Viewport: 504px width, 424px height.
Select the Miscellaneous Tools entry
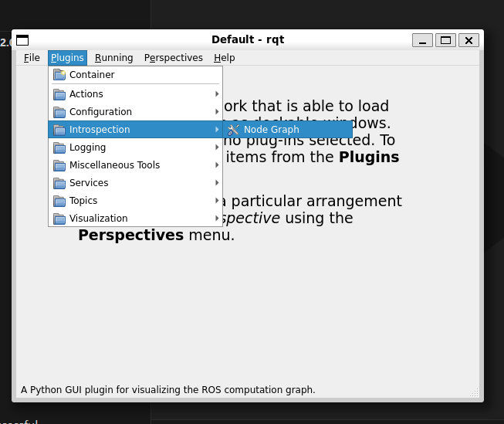(135, 165)
